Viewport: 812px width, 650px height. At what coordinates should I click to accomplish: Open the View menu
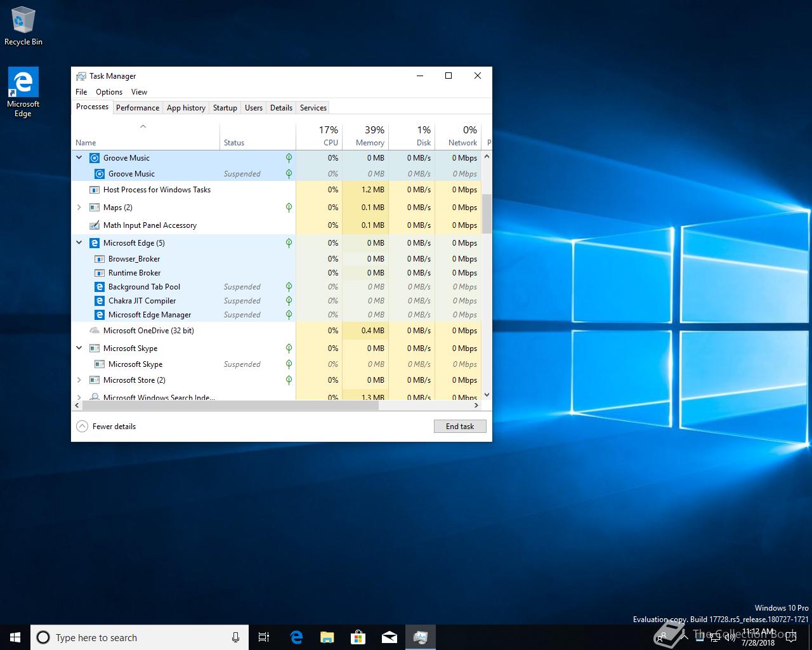(139, 92)
